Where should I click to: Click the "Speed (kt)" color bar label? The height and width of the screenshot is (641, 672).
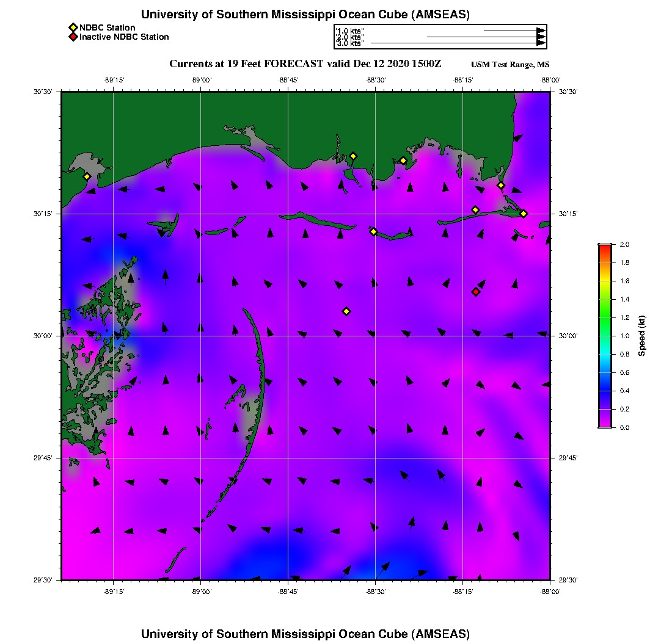pyautogui.click(x=641, y=336)
